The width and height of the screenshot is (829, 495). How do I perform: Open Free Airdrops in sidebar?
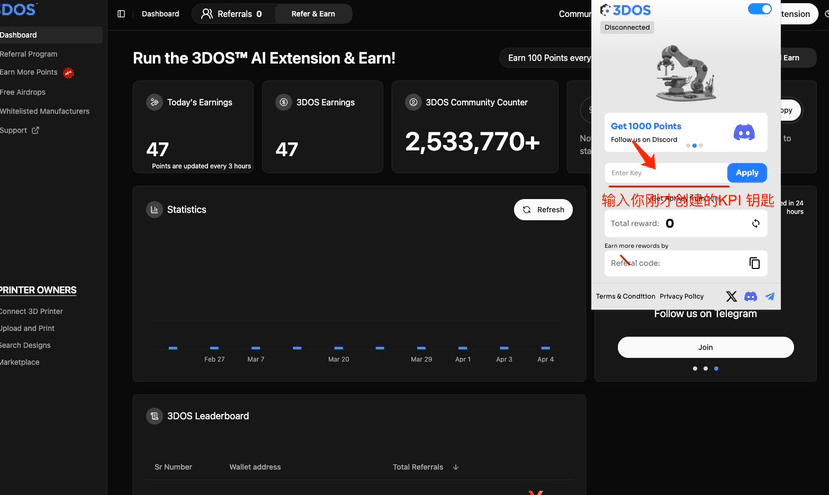pos(23,92)
